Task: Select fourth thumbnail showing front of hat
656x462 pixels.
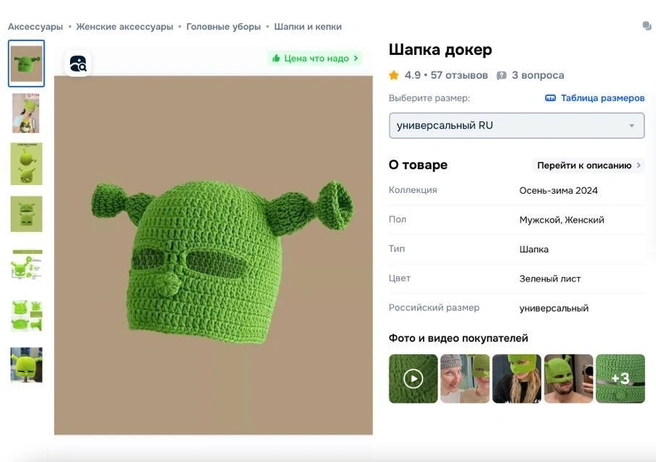Action: click(26, 214)
